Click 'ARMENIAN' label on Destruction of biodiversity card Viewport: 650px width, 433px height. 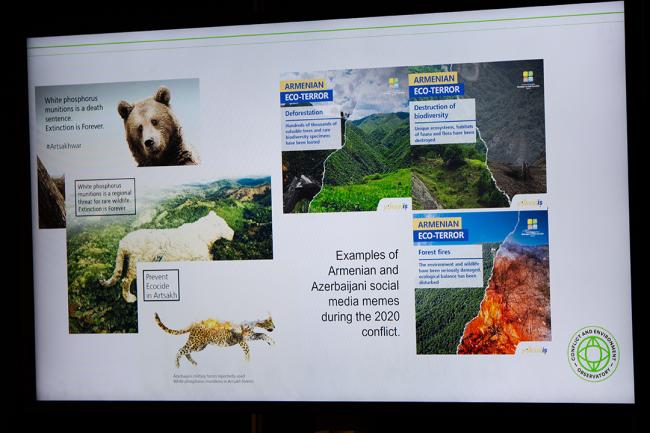click(x=434, y=79)
